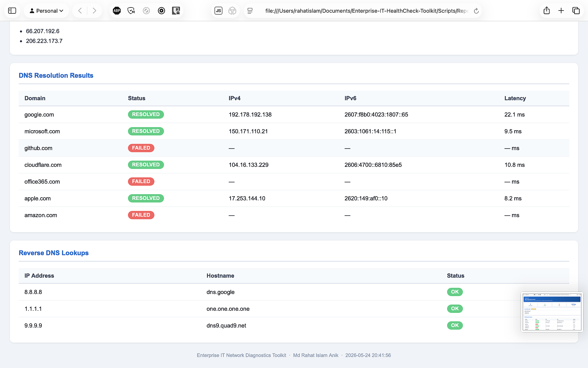Open the lock screen extension icon
The height and width of the screenshot is (368, 588).
(176, 11)
